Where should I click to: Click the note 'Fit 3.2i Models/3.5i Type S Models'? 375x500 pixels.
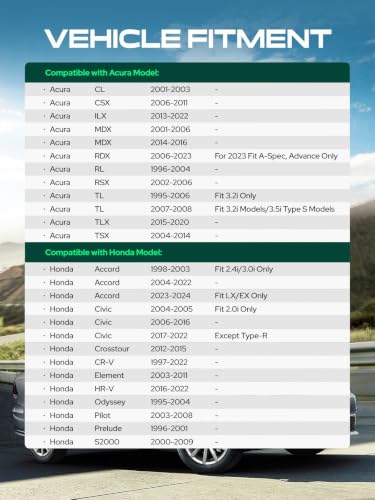275,209
